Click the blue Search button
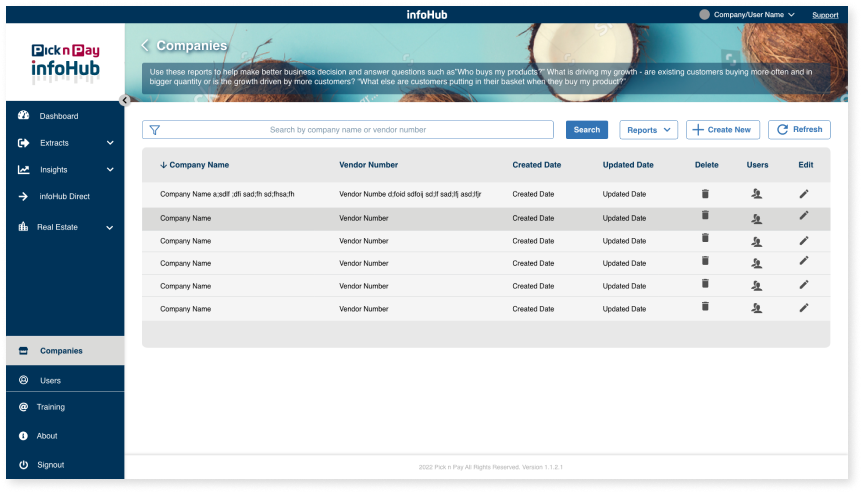Image resolution: width=862 pixels, height=493 pixels. tap(587, 130)
